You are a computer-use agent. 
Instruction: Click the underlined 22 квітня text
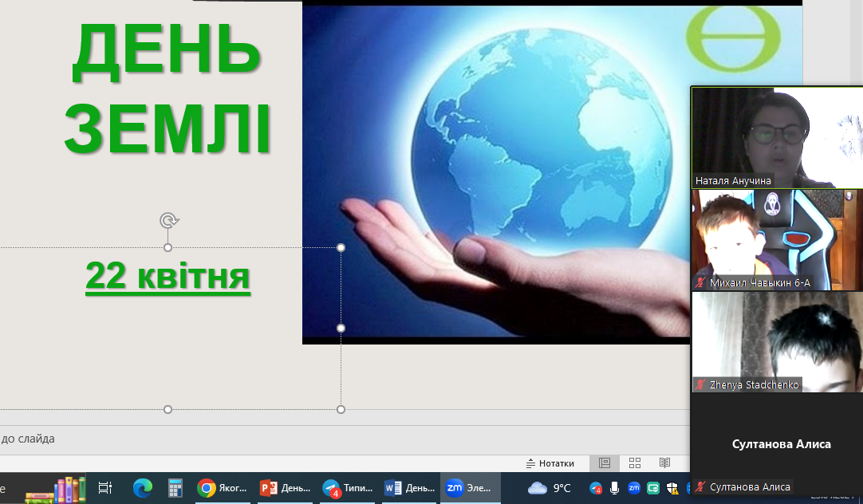click(x=167, y=276)
